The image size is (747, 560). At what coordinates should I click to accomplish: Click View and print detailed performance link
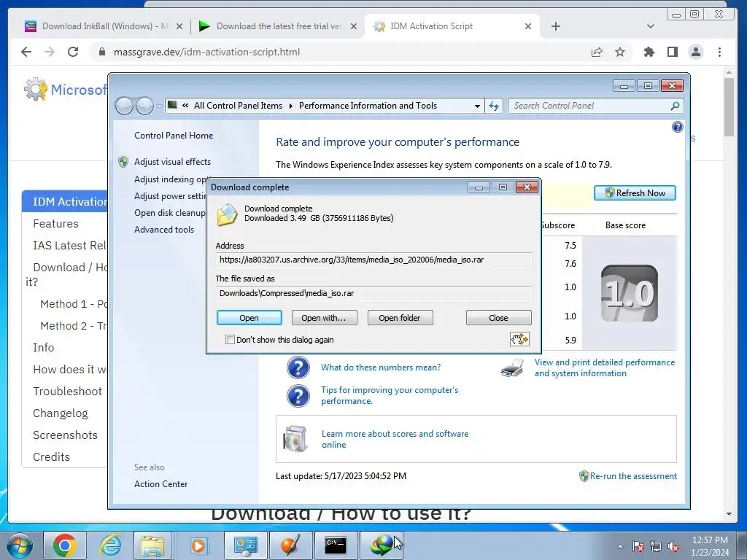tap(605, 367)
